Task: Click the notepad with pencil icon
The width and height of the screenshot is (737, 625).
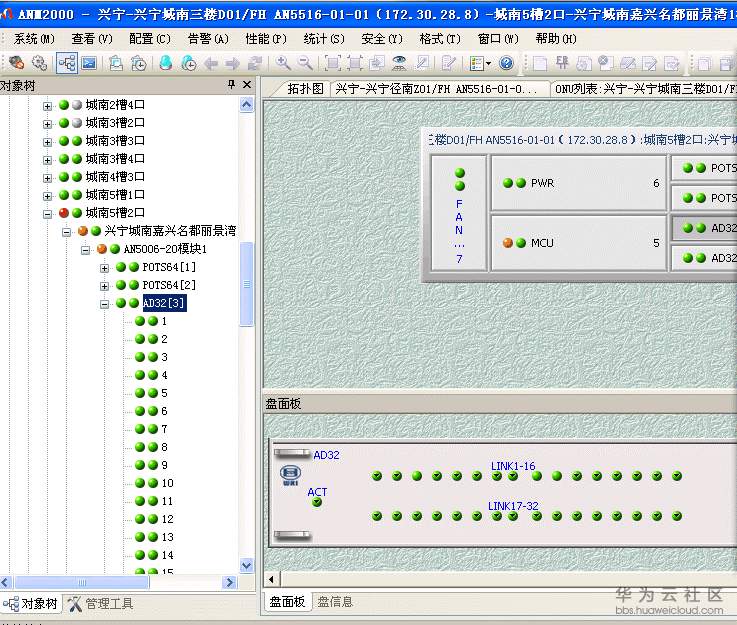Action: tap(449, 62)
